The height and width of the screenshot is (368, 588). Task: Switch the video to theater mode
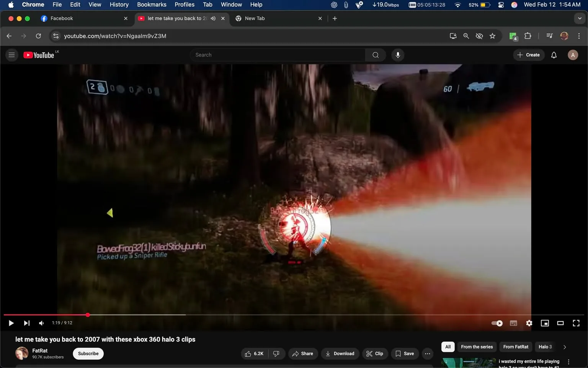[x=560, y=323]
